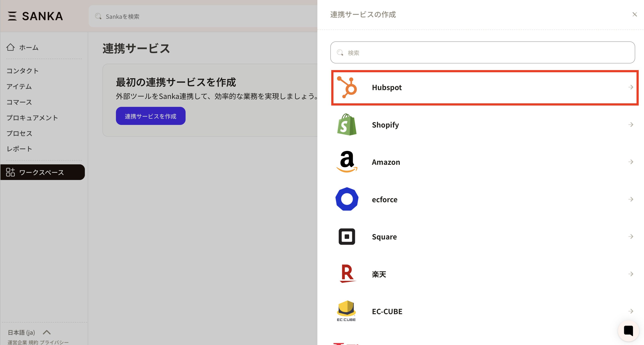Click the Rakuten R logo
The image size is (644, 345).
tap(347, 274)
